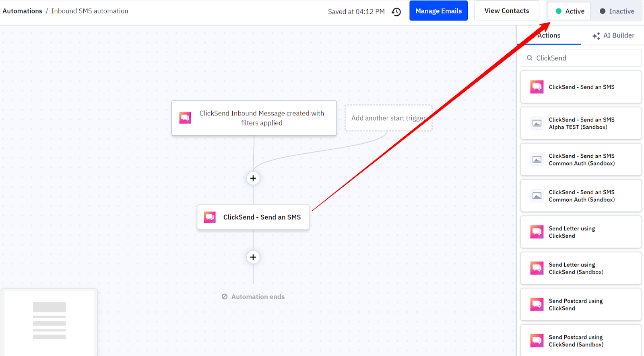
Task: Click the Saved at 04:12 PM text
Action: pos(356,12)
